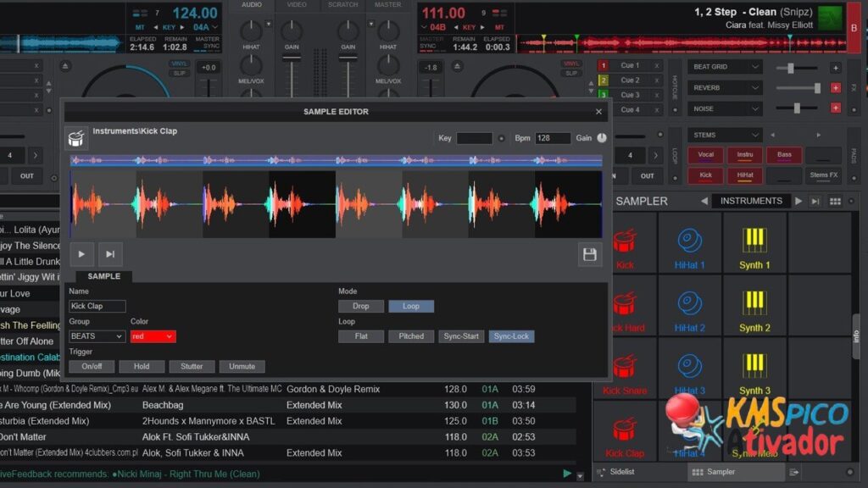Select the SAMPLE tab in editor
The height and width of the screenshot is (488, 868).
click(103, 276)
